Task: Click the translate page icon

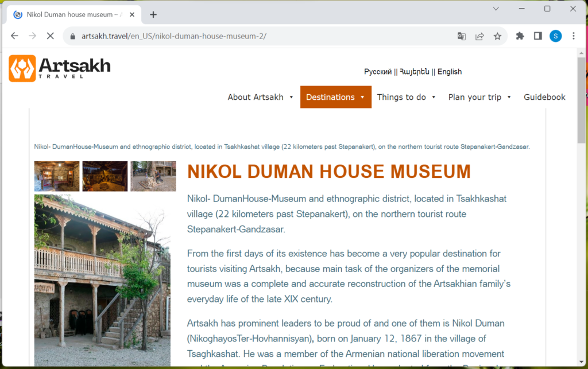Action: (462, 36)
